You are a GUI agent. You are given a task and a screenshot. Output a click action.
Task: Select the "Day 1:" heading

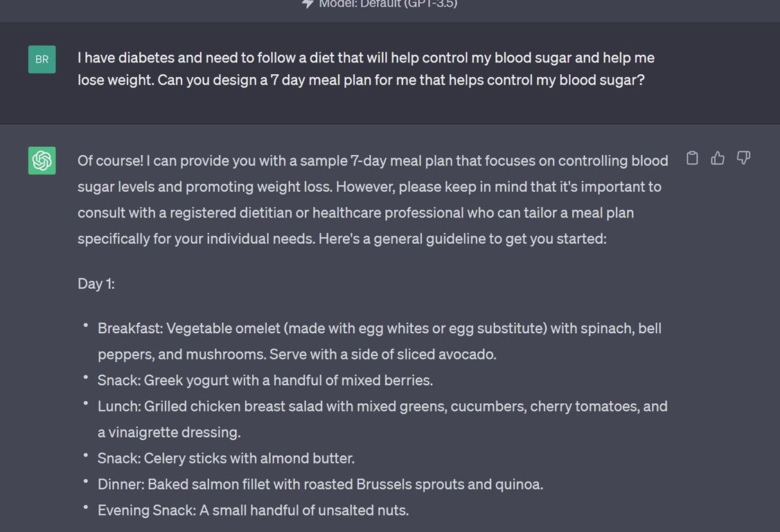coord(96,283)
